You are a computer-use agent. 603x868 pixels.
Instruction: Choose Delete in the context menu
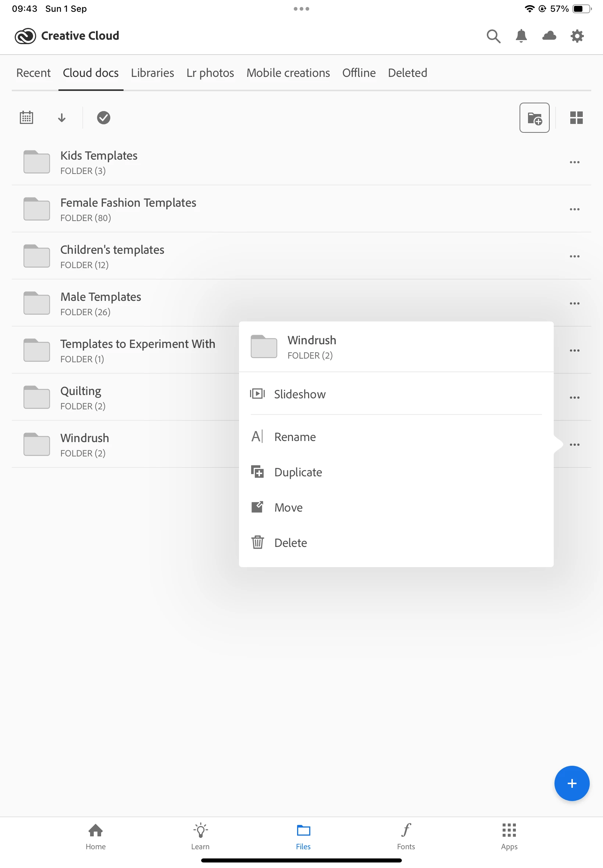[396, 542]
